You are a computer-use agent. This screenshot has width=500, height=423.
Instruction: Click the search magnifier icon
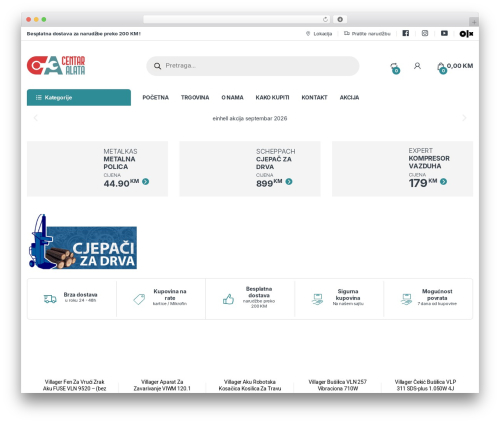[157, 66]
